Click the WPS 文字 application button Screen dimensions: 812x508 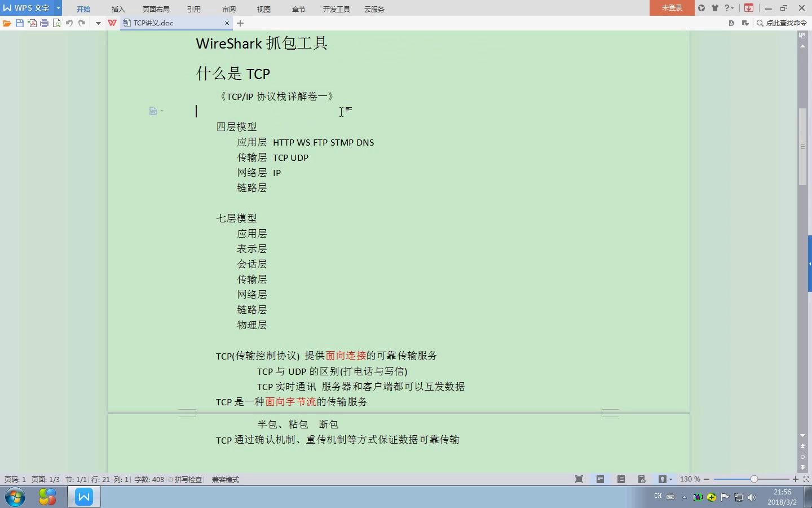click(27, 8)
